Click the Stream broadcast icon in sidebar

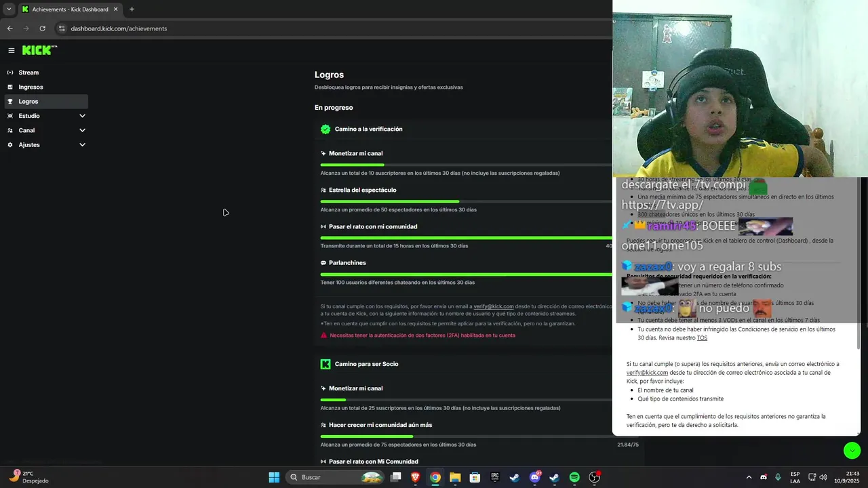point(10,73)
